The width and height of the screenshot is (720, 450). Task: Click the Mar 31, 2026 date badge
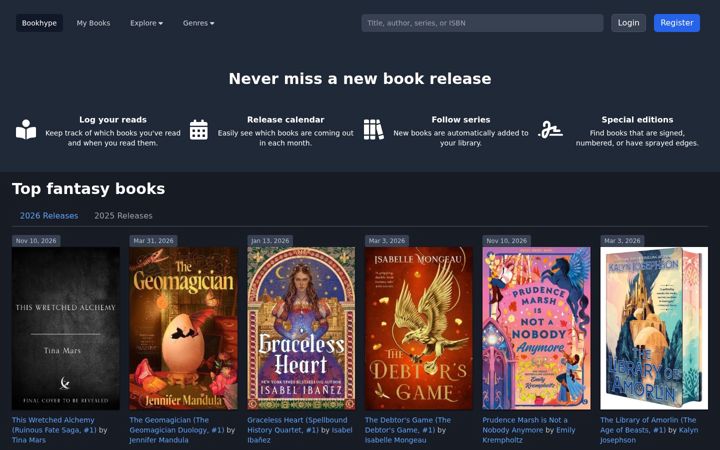(153, 241)
